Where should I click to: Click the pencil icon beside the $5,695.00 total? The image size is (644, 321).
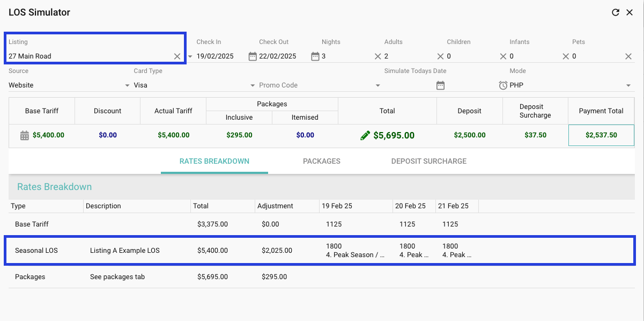[x=365, y=136]
